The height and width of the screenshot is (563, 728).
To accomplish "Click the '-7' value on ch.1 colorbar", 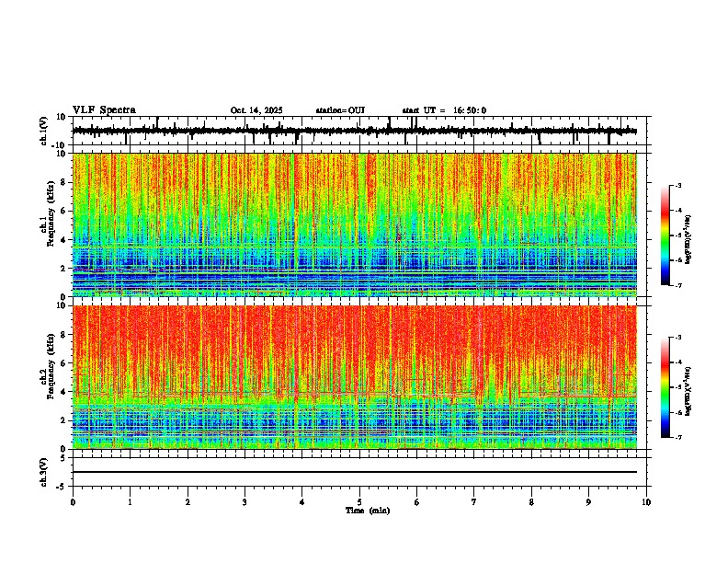I will point(677,286).
